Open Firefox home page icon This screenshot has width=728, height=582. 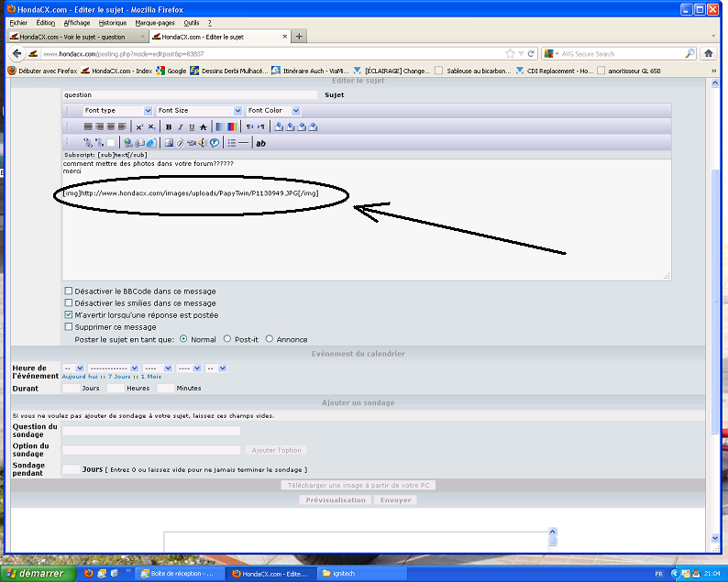pyautogui.click(x=709, y=53)
